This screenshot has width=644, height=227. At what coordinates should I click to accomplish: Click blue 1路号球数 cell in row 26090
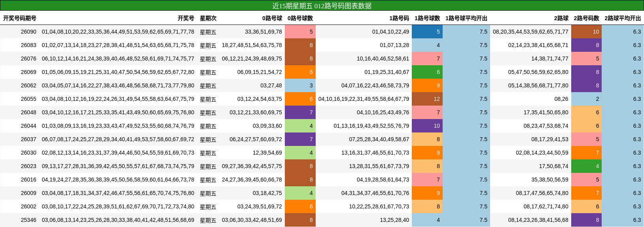[x=427, y=32]
